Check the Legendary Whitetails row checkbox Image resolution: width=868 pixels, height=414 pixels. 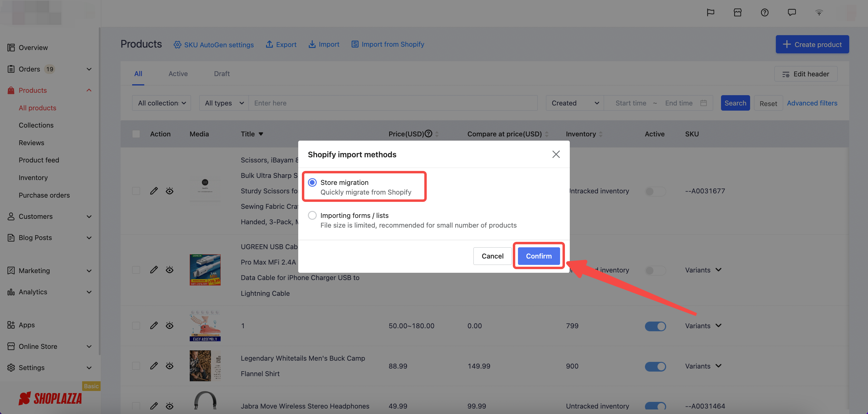[136, 366]
